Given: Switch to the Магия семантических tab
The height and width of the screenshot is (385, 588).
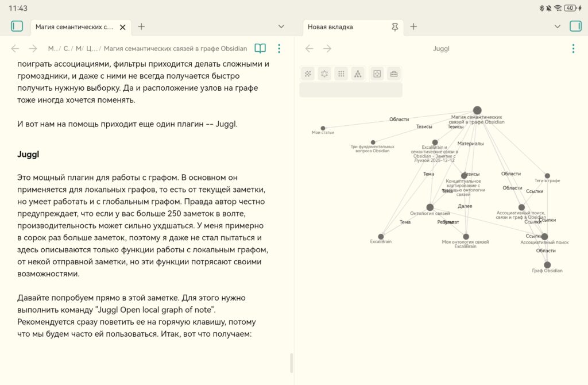Looking at the screenshot, I should (74, 27).
